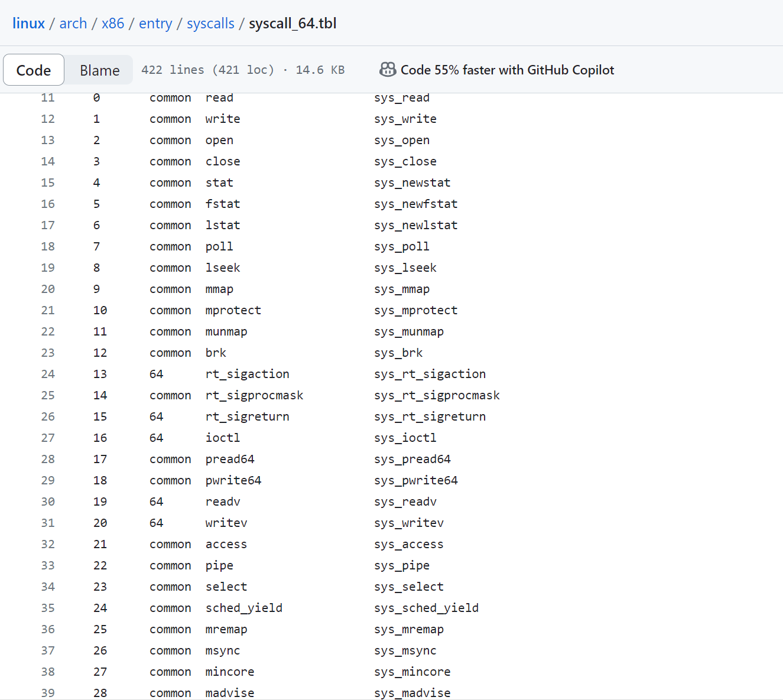Select line number 16 beside fstat
Screen dimensions: 783x700
click(47, 204)
